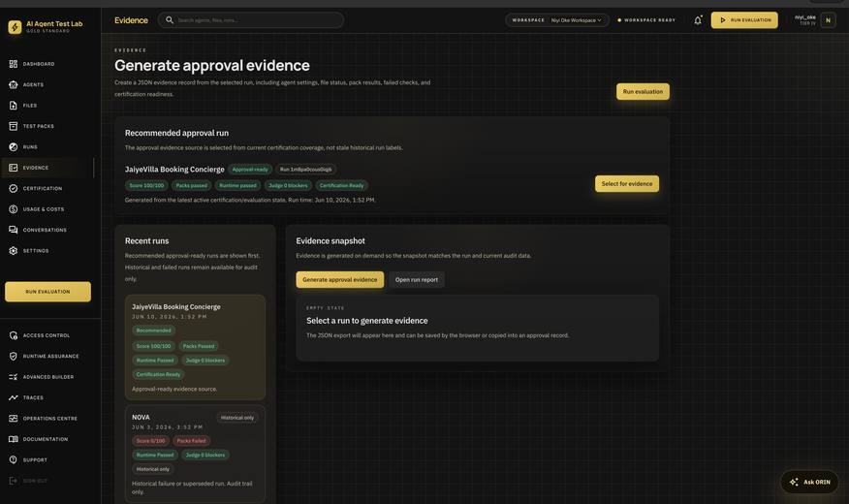Open Test Packs via its icon
This screenshot has height=504, width=849.
(13, 126)
